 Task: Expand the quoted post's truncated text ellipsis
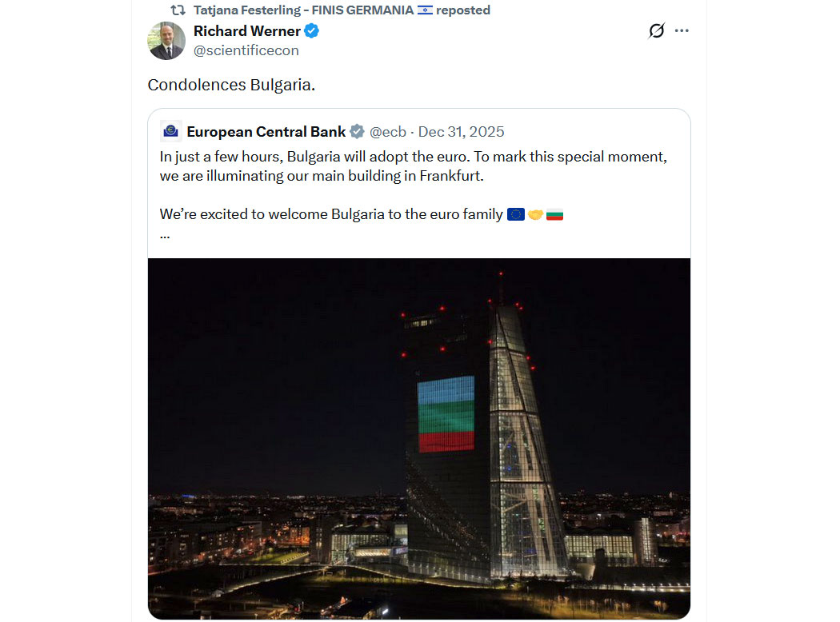(165, 234)
